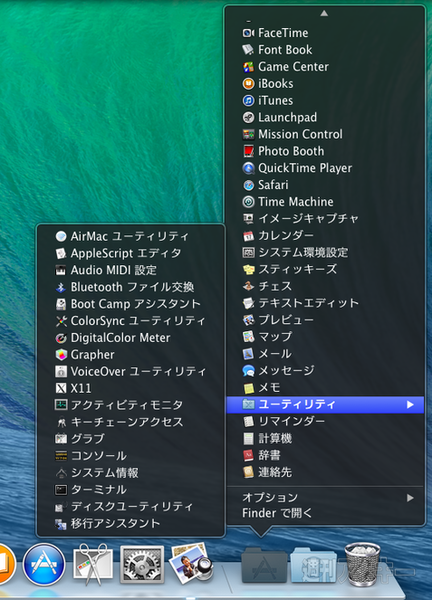Click the scroll-up arrow at the menu top
Viewport: 432px width, 600px height.
[324, 13]
